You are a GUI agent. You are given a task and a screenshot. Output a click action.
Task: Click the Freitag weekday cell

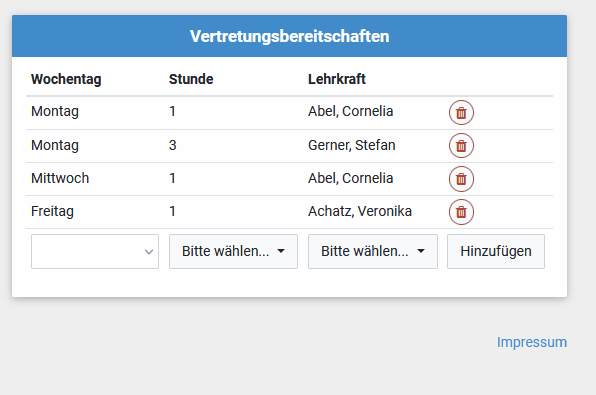click(52, 211)
